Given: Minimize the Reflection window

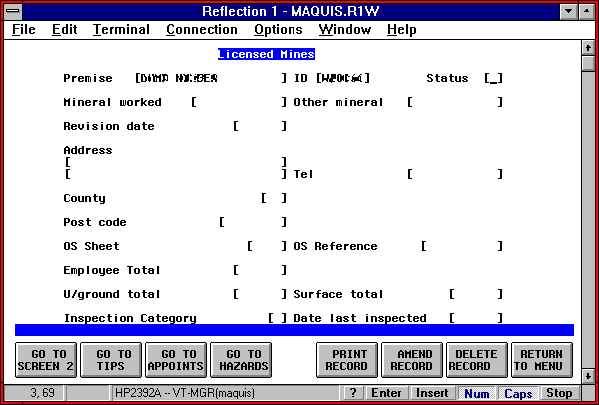Looking at the screenshot, I should (569, 11).
